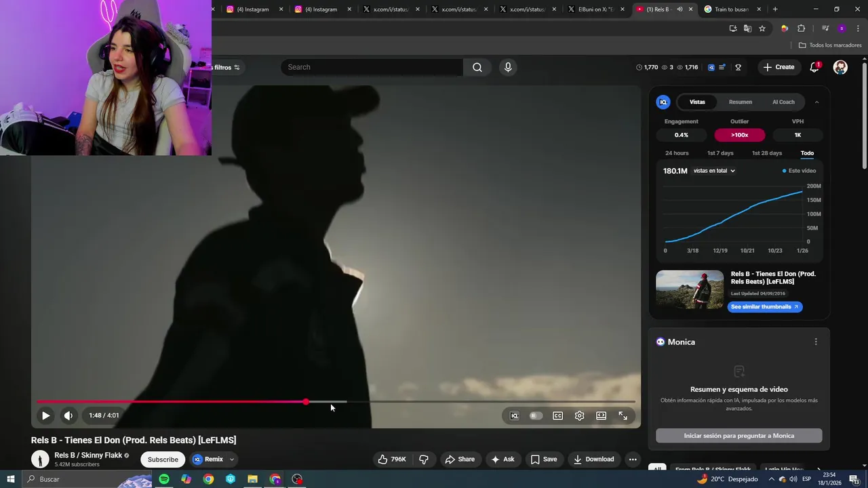This screenshot has width=868, height=488.
Task: Like the video showing 796K likes
Action: pyautogui.click(x=392, y=460)
